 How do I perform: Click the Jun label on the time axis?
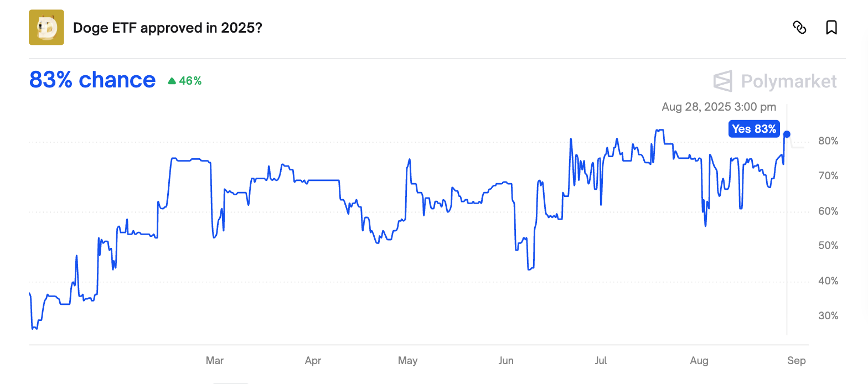pos(506,361)
